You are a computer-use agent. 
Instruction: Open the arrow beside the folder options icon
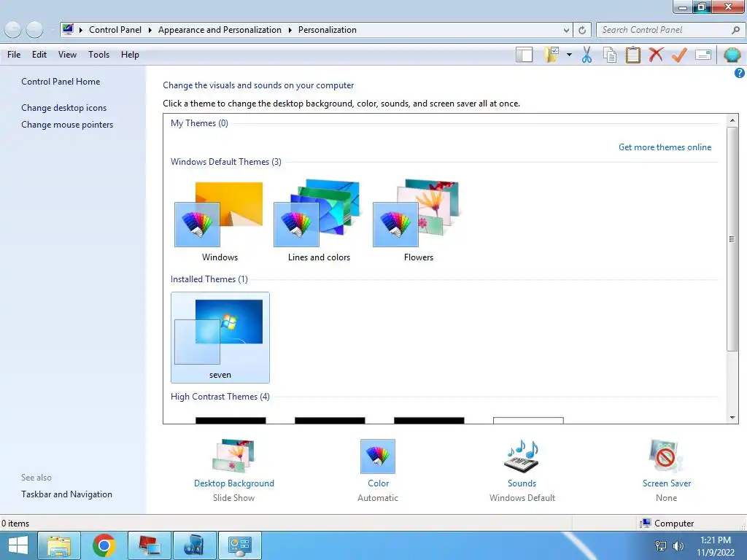[569, 55]
